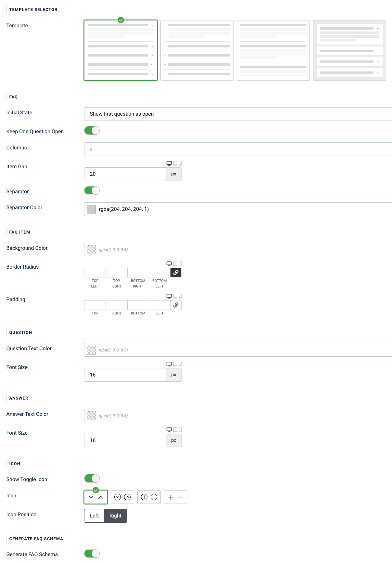Click the Answer Font Size value field
This screenshot has width=392, height=562.
tap(125, 441)
